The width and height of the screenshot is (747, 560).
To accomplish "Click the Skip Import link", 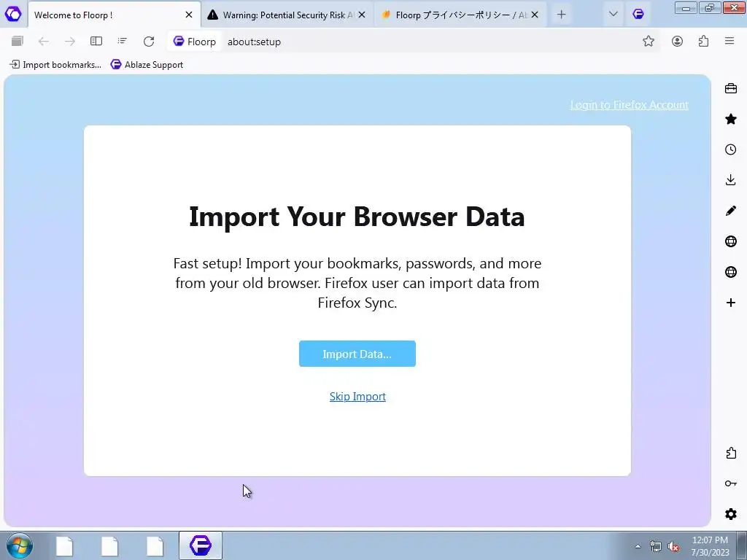I will coord(357,396).
